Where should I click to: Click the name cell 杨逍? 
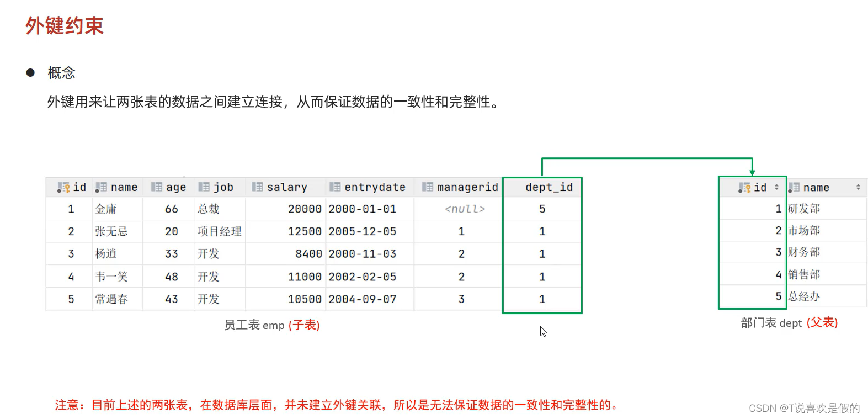[x=106, y=253]
